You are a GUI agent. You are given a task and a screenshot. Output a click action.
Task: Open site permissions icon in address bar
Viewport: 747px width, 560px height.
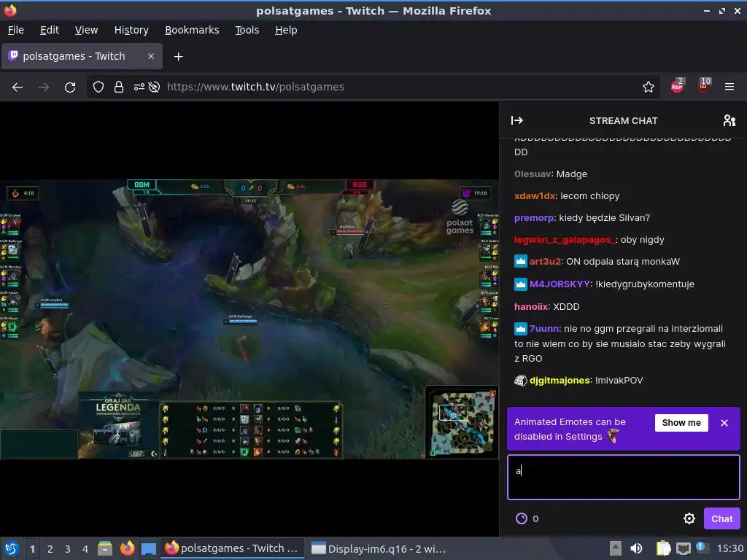click(139, 87)
